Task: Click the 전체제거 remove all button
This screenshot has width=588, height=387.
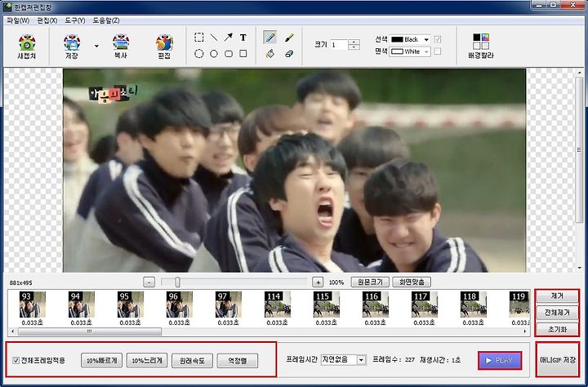Action: (x=557, y=313)
